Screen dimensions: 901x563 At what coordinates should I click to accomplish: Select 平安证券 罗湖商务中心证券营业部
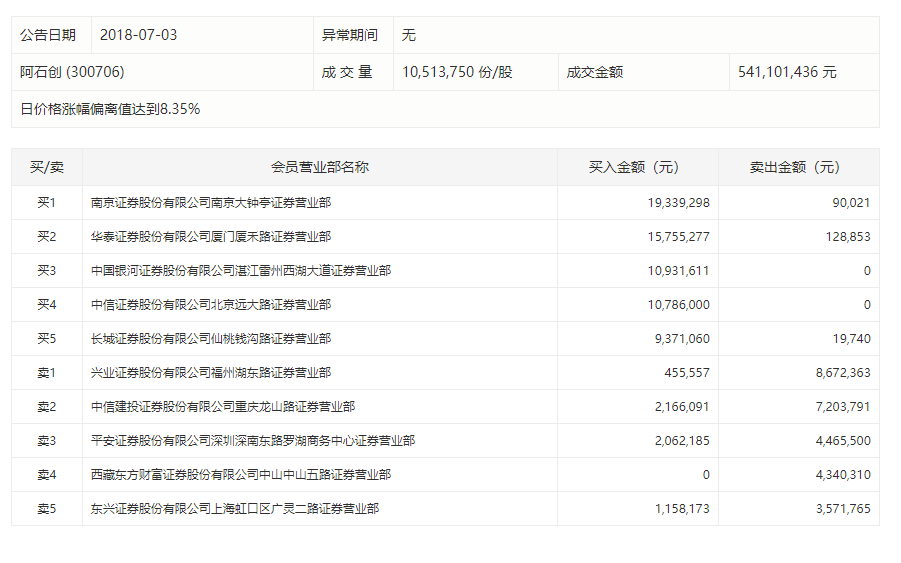(x=252, y=440)
